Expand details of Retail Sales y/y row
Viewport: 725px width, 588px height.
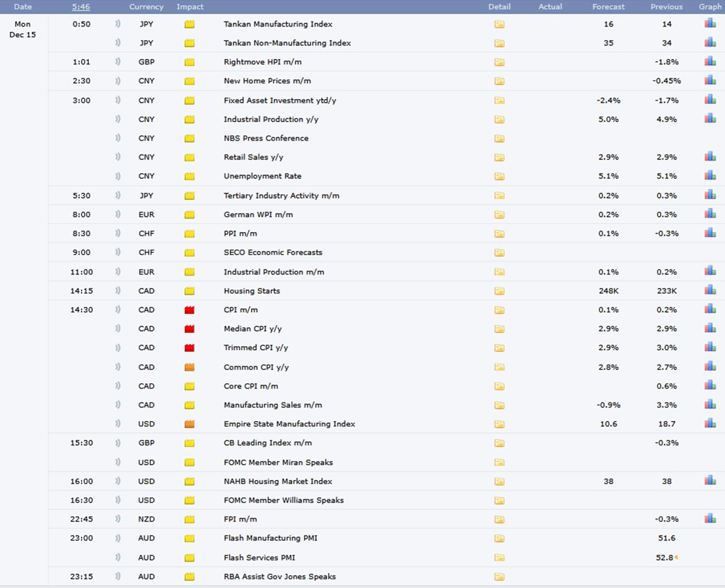point(499,157)
